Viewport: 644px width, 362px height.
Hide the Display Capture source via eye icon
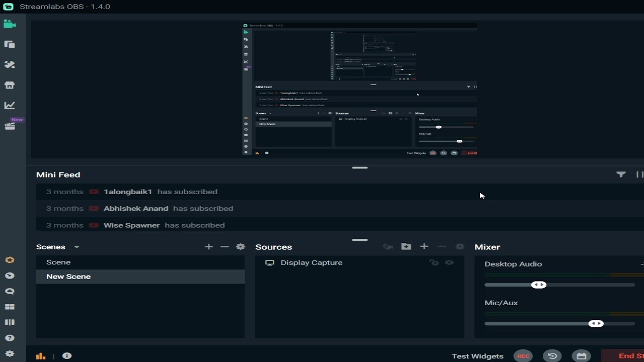(x=449, y=262)
